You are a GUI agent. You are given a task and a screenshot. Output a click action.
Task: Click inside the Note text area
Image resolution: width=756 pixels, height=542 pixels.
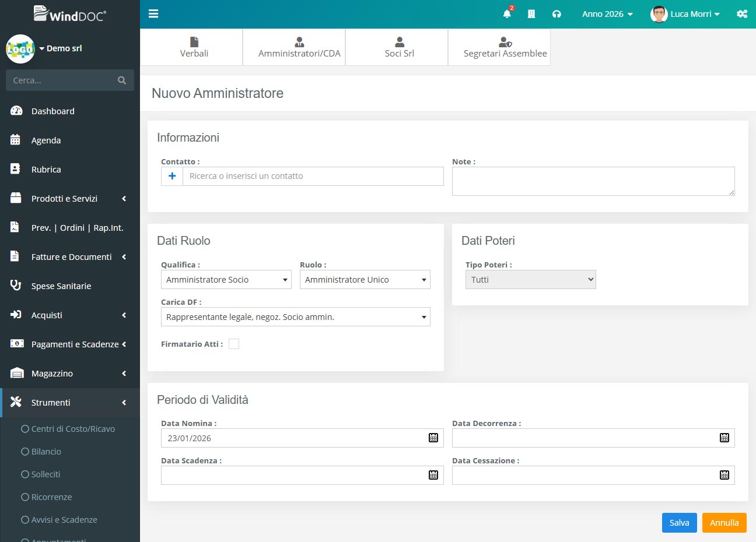tap(593, 181)
